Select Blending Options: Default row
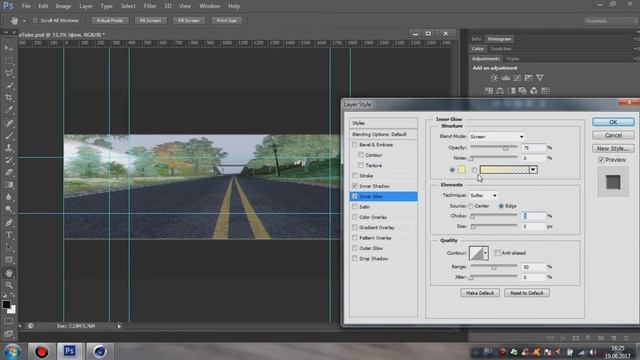Image resolution: width=640 pixels, height=360 pixels. [x=383, y=134]
